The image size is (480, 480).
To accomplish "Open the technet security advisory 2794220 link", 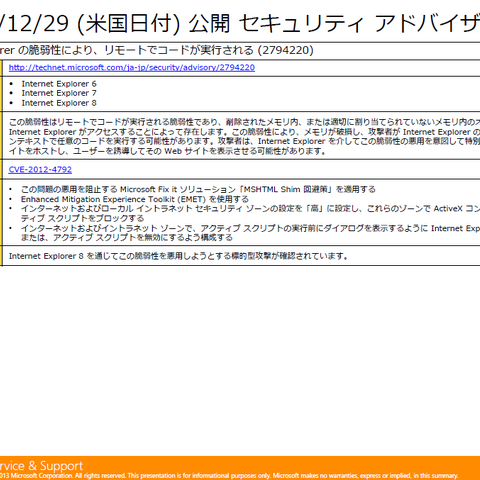I will (132, 68).
